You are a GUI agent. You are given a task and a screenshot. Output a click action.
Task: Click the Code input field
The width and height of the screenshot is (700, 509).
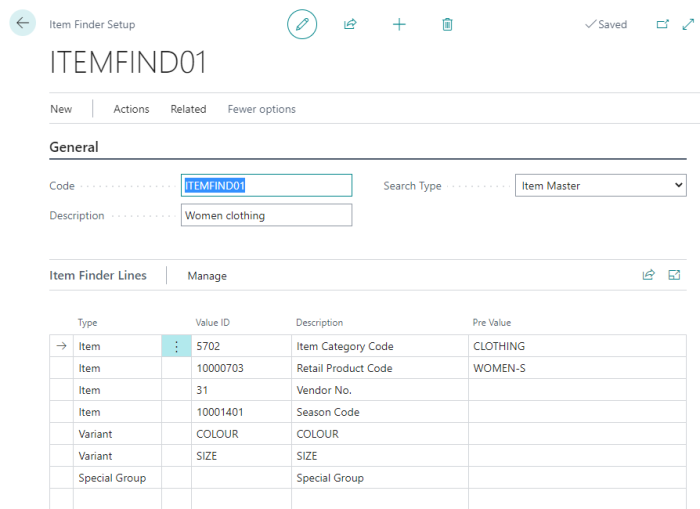266,186
